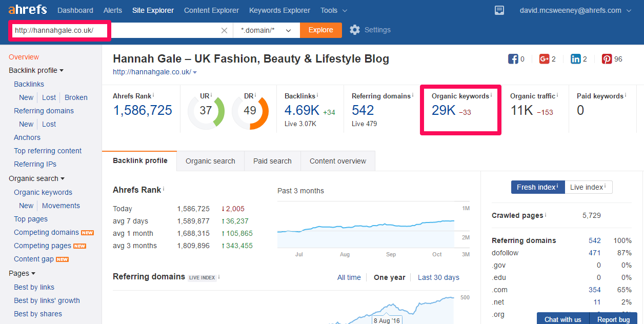Open the Dashboard menu item
The width and height of the screenshot is (644, 324).
[x=75, y=10]
